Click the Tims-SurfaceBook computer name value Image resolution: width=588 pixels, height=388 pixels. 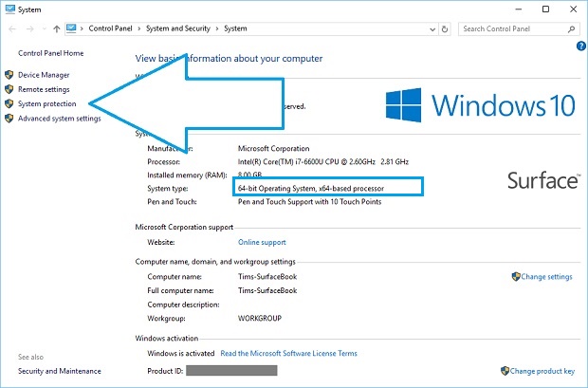click(x=267, y=277)
